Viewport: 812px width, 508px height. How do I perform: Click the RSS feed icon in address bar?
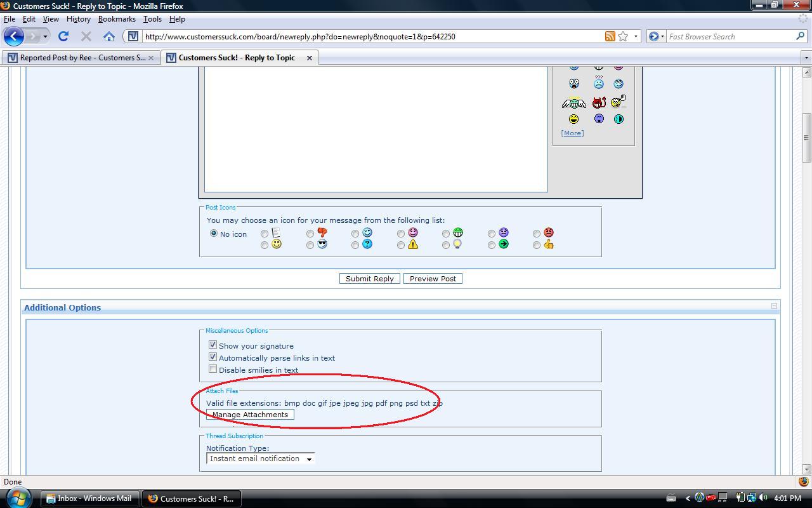pos(610,36)
